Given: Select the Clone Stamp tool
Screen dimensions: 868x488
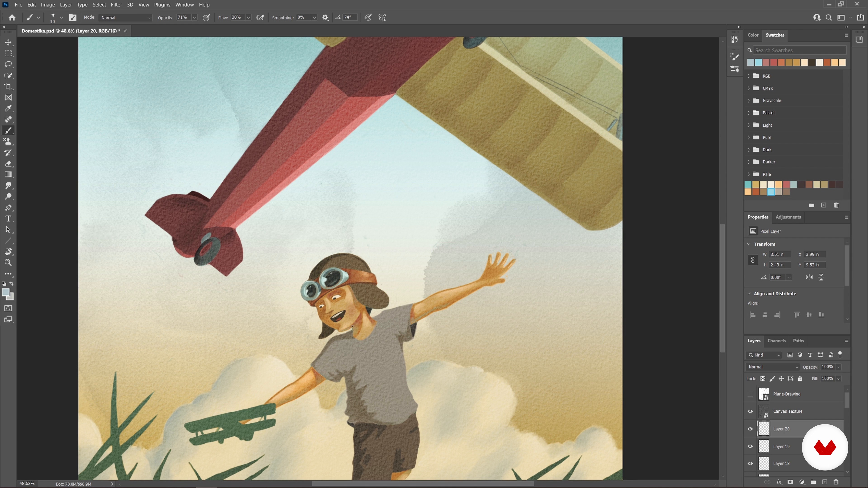Looking at the screenshot, I should 8,141.
